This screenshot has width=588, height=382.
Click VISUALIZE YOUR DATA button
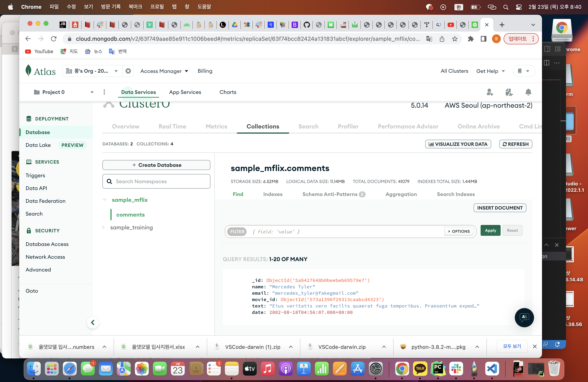[x=458, y=144]
